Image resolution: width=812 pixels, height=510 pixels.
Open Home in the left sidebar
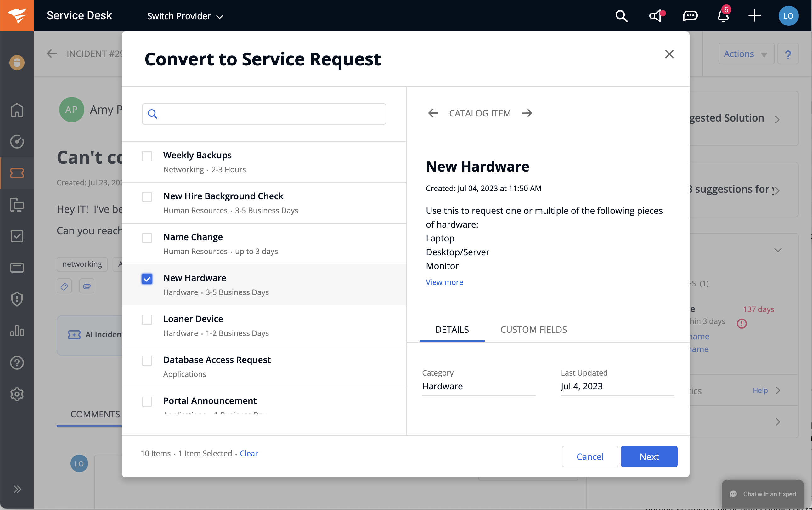[x=17, y=110]
